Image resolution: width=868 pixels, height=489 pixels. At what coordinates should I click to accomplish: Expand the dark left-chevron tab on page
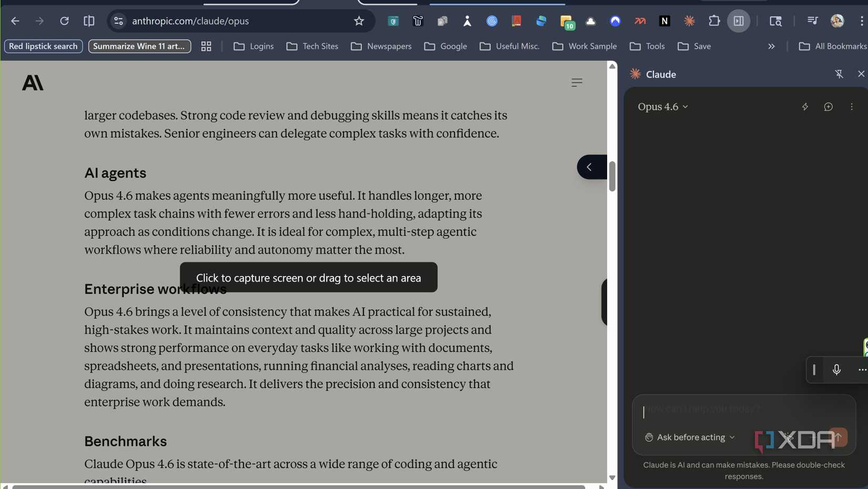click(592, 167)
